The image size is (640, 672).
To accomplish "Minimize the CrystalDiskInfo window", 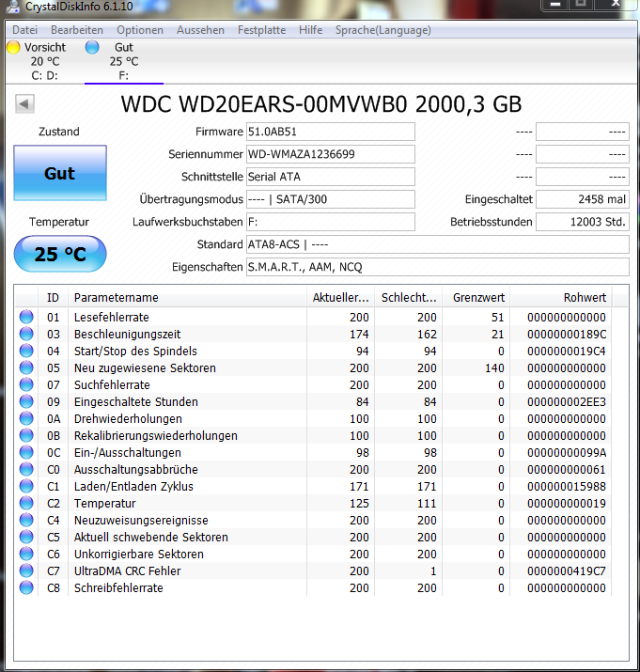I will coord(555,5).
